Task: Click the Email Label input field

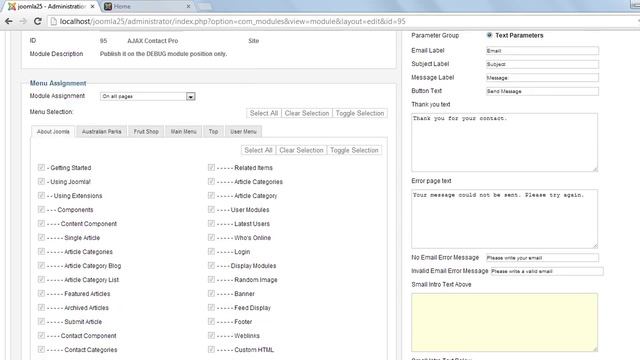Action: coord(542,51)
